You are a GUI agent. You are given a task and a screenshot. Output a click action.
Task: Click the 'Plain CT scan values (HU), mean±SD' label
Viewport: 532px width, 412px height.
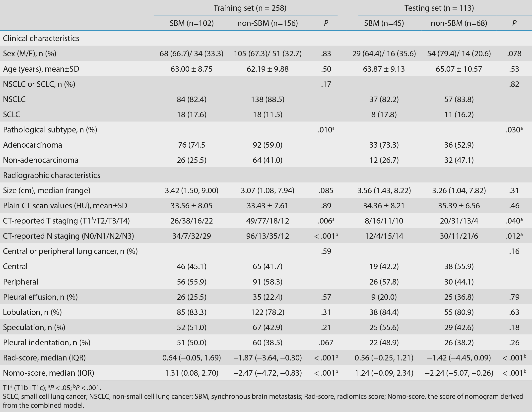tap(65, 206)
